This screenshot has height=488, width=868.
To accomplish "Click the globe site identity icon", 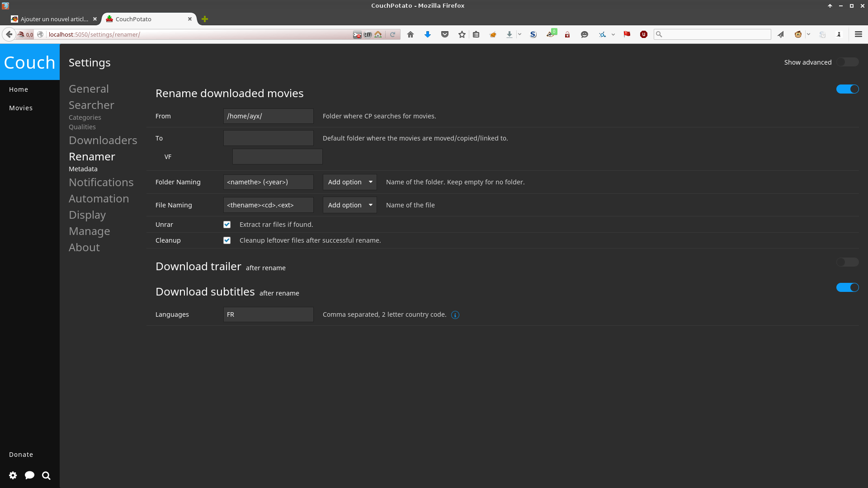I will click(40, 34).
